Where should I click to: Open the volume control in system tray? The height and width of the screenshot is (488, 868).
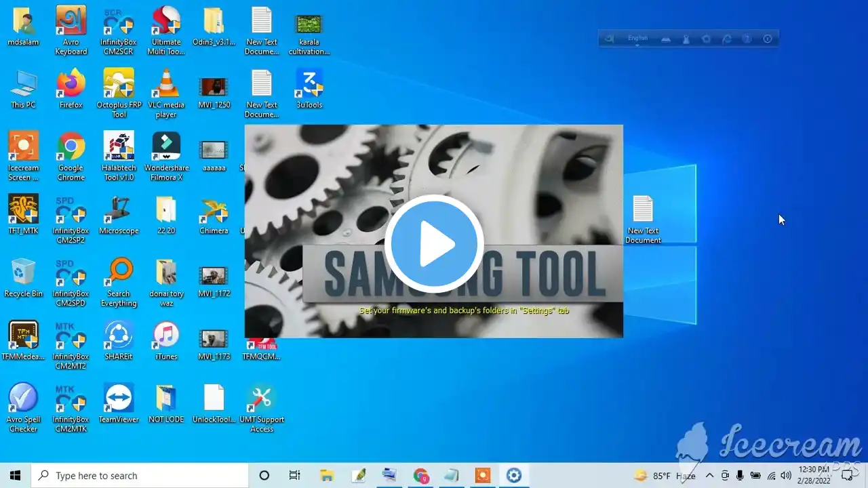(786, 476)
